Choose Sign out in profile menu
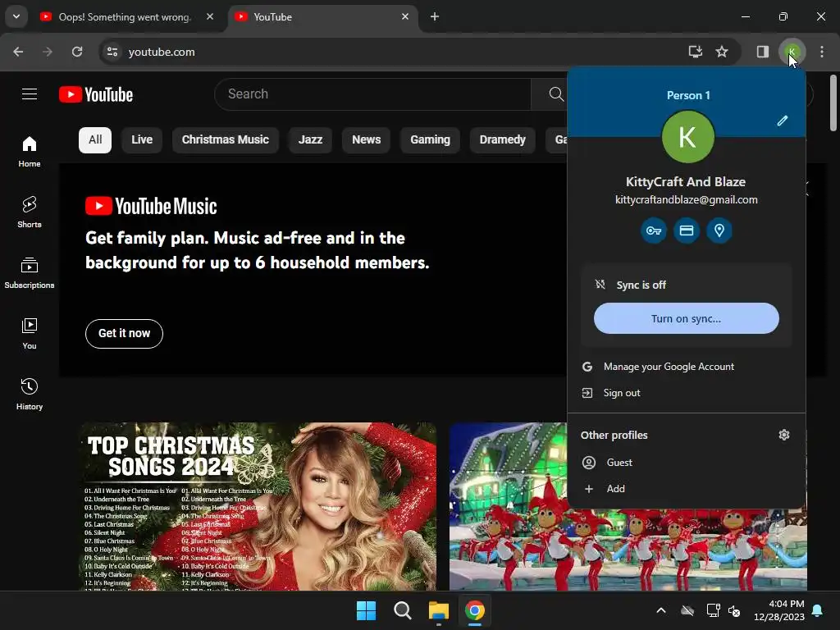 point(687,393)
